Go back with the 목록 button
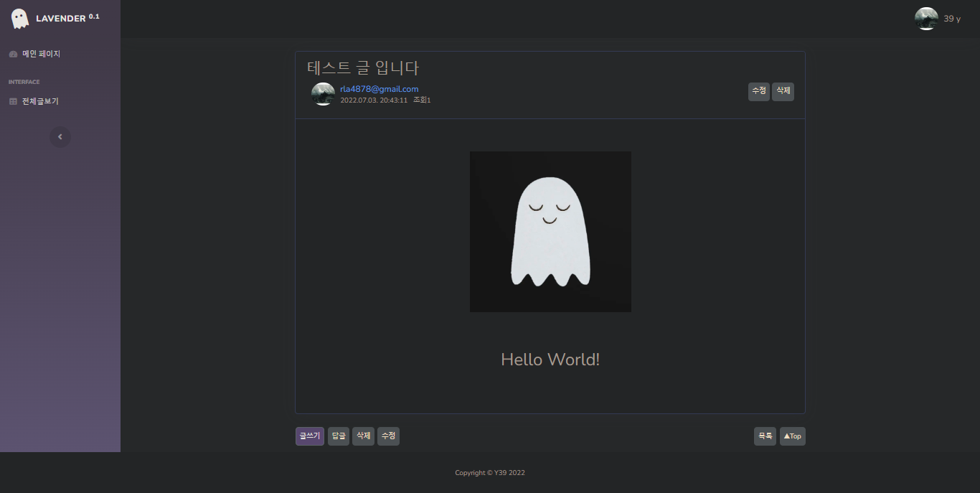 [765, 436]
